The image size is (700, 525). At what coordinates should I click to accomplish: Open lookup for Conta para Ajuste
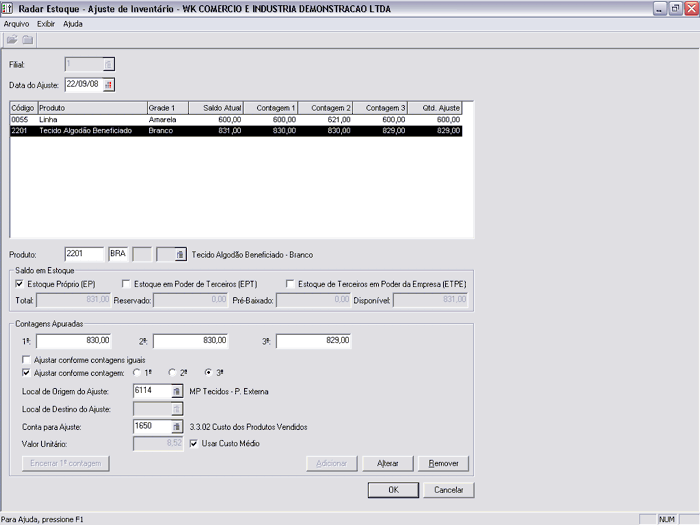pos(177,426)
